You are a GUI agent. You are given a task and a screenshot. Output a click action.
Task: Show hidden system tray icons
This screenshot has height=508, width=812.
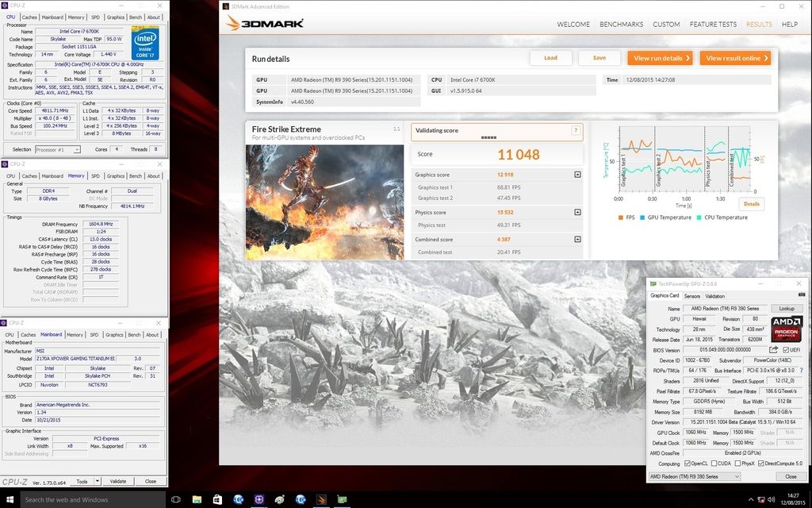pyautogui.click(x=751, y=500)
